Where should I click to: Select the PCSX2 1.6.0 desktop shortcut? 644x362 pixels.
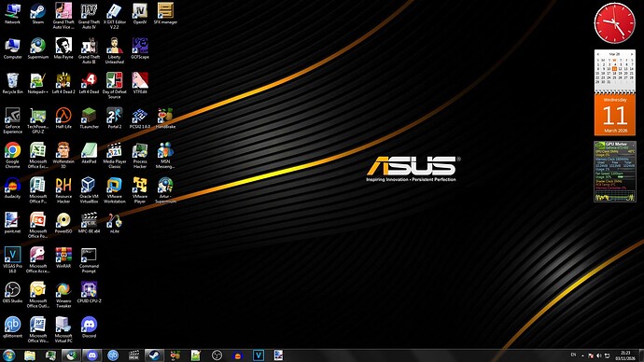click(140, 118)
